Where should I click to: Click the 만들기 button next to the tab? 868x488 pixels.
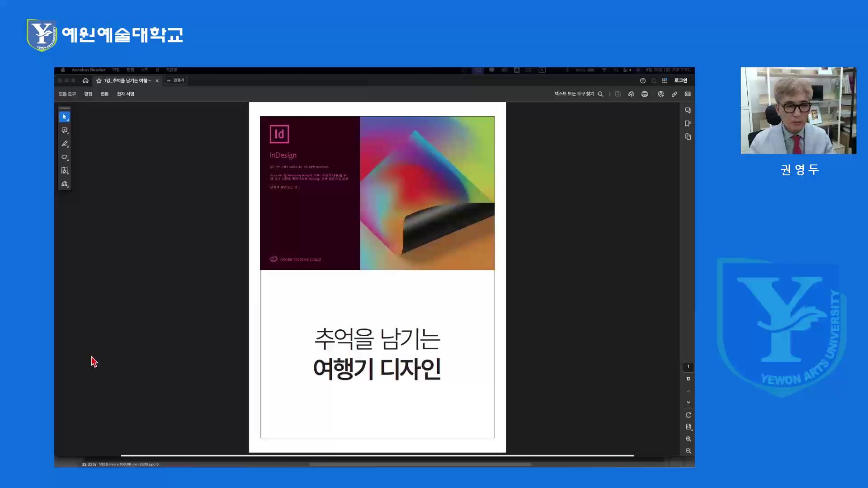[175, 80]
